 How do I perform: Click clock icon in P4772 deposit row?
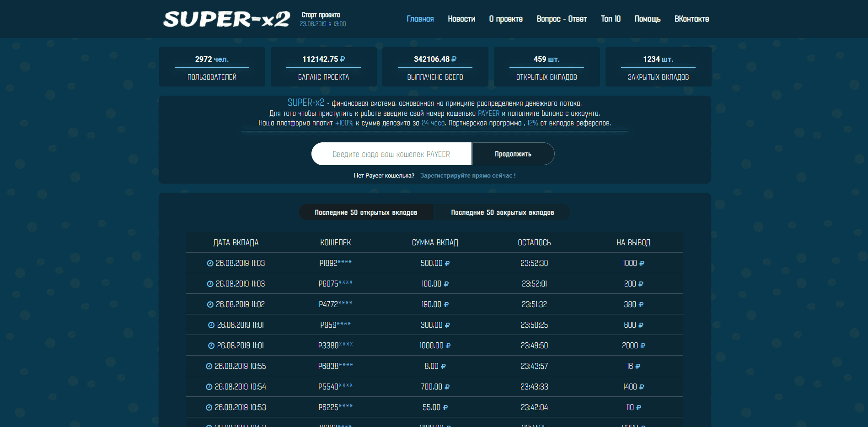(x=210, y=304)
